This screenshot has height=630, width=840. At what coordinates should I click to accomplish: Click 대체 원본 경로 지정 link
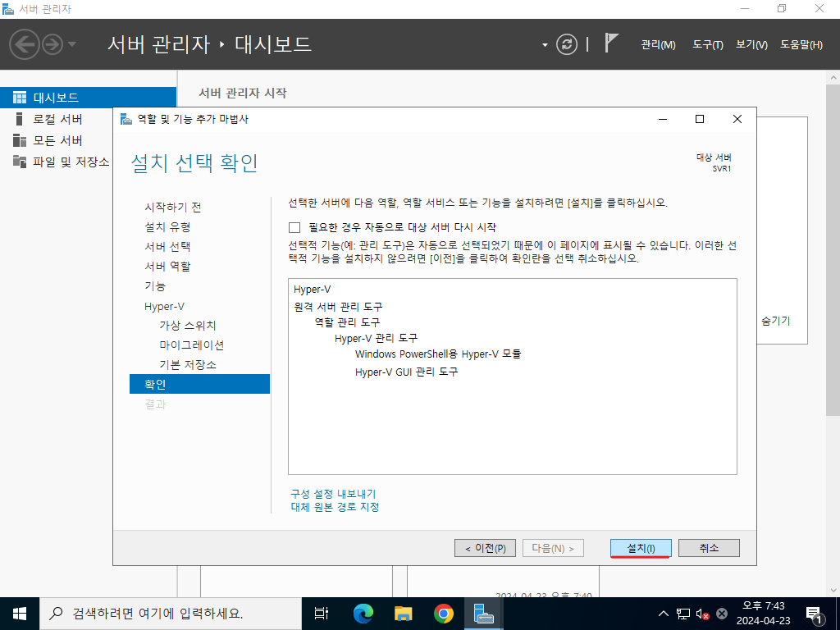[x=335, y=507]
